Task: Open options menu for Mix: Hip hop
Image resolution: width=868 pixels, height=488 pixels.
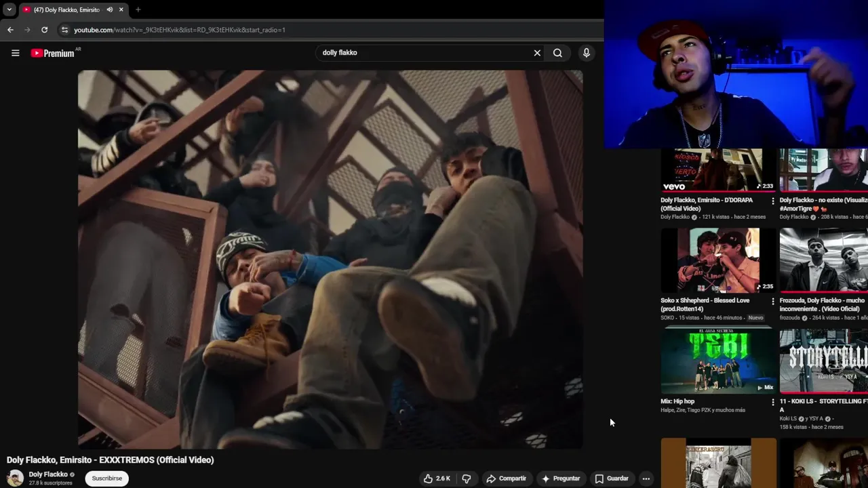Action: tap(773, 402)
